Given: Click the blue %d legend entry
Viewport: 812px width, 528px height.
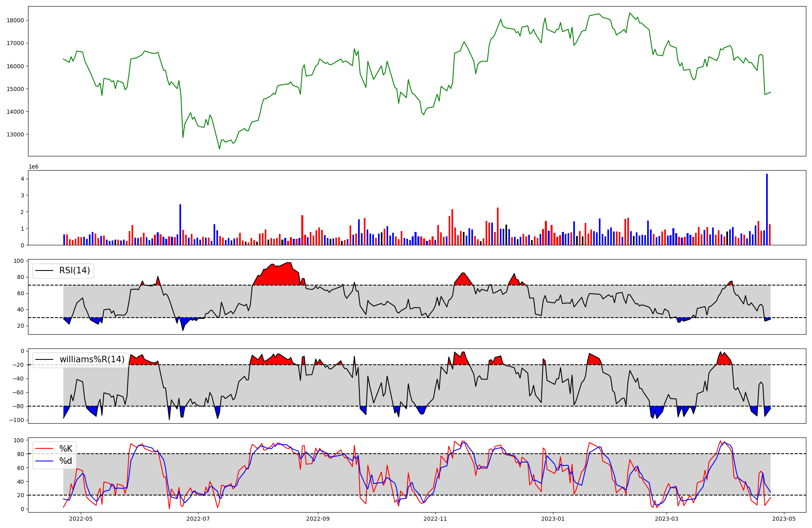Looking at the screenshot, I should pos(65,461).
